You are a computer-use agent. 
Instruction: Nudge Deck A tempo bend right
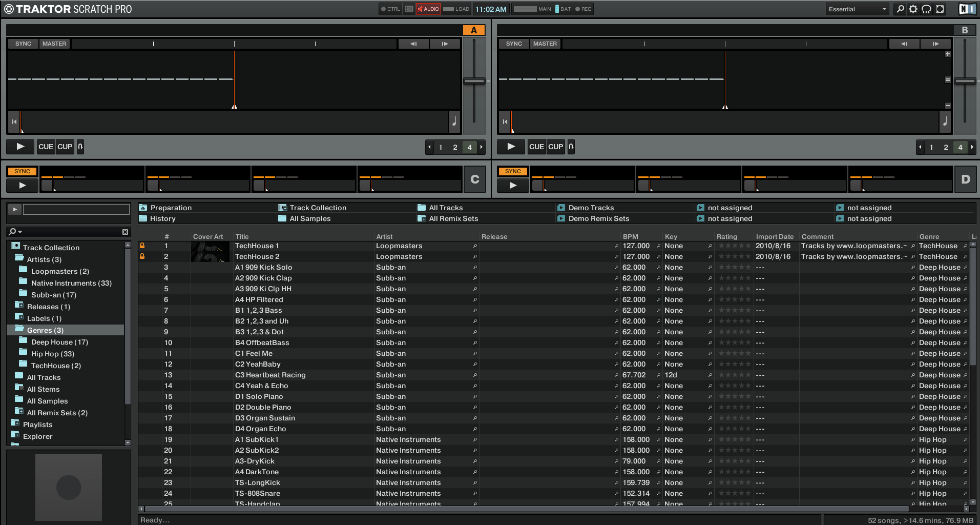pyautogui.click(x=445, y=44)
